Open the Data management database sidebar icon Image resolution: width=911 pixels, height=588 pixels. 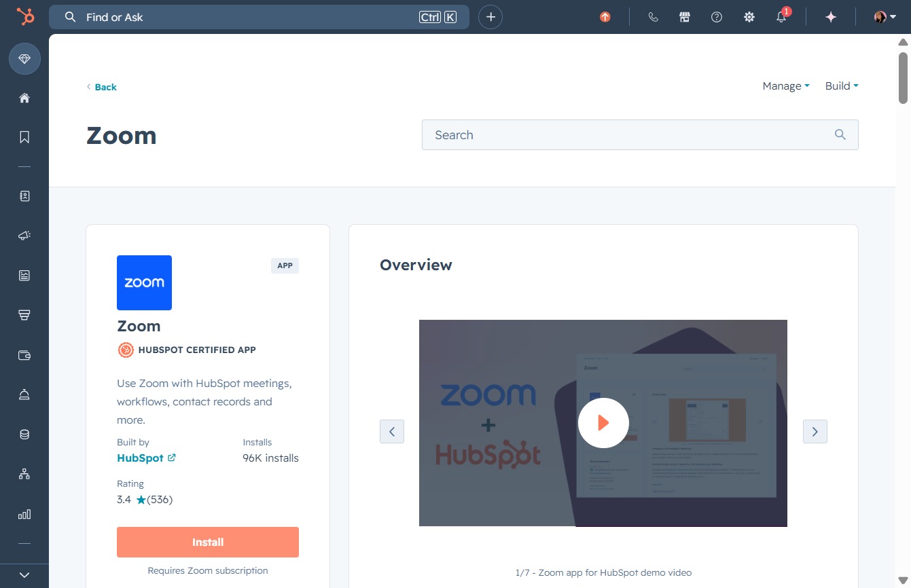(x=24, y=435)
